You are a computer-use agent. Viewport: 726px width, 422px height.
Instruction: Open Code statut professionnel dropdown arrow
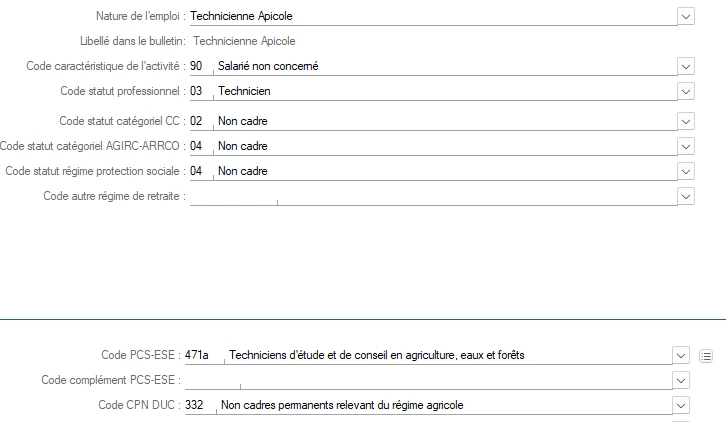coord(685,91)
